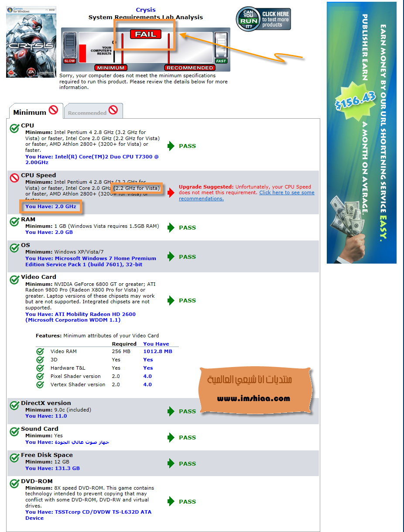Click the green arrow in the CPU row
This screenshot has height=532, width=404.
click(171, 146)
